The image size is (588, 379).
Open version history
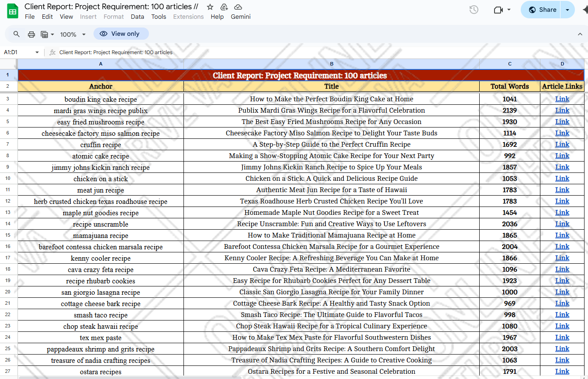[x=473, y=9]
